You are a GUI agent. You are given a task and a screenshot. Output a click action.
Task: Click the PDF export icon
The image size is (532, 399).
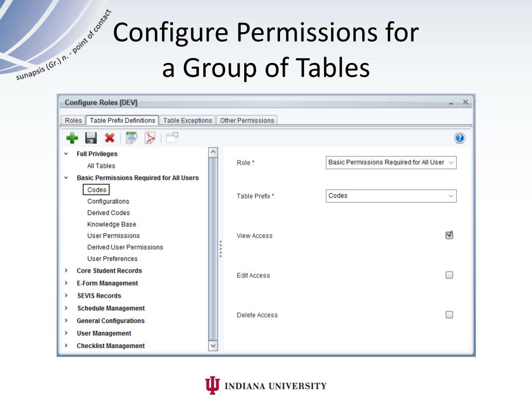point(150,138)
